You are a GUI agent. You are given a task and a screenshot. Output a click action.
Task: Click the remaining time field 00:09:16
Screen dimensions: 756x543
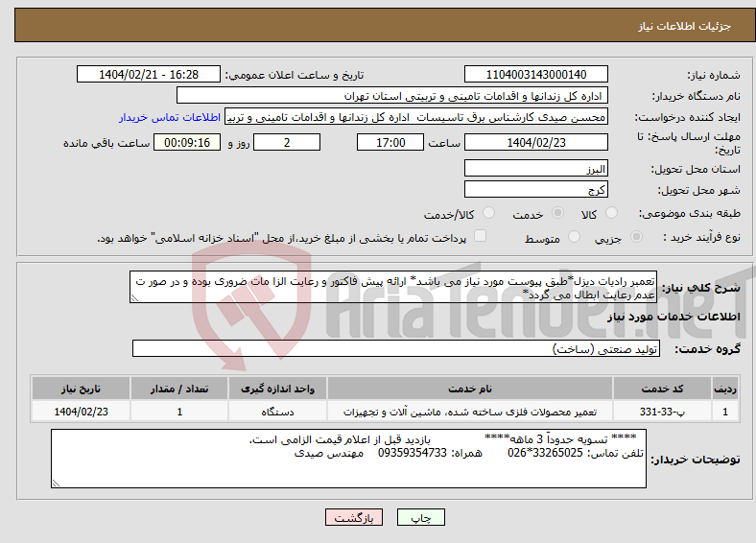187,142
